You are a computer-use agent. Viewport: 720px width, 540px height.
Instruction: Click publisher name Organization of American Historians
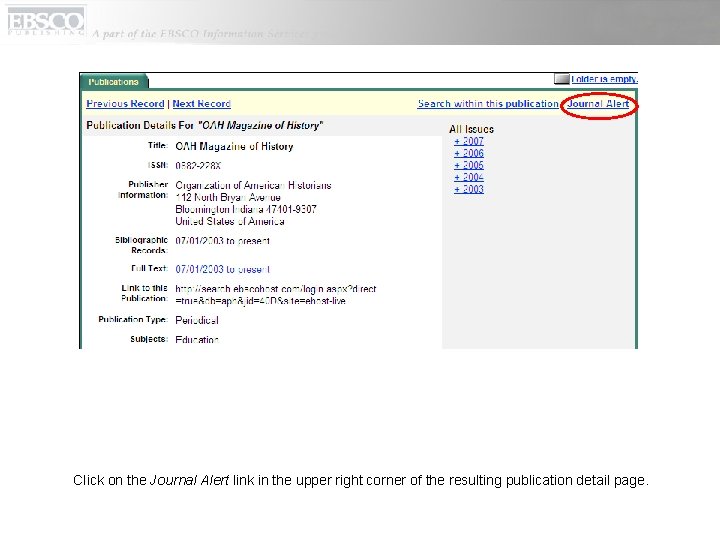click(x=253, y=186)
